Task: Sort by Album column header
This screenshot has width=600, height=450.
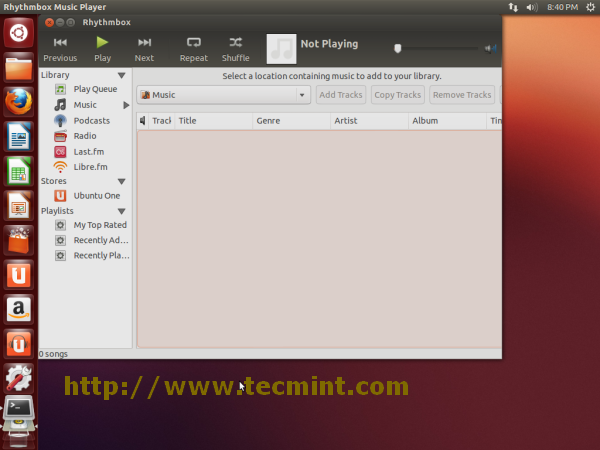Action: click(448, 121)
